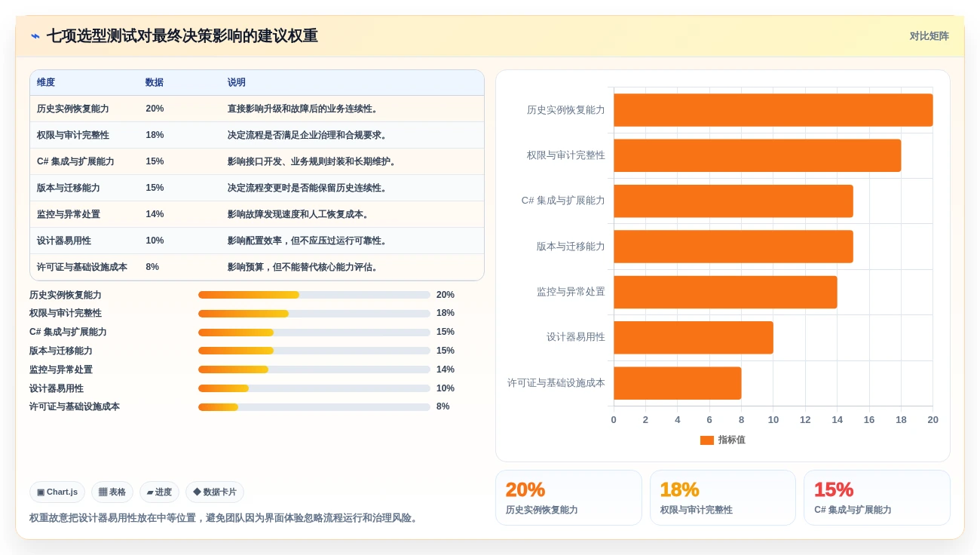Click description 决定流程是否满足企业治理和合规要求
The height and width of the screenshot is (555, 980).
tap(308, 135)
